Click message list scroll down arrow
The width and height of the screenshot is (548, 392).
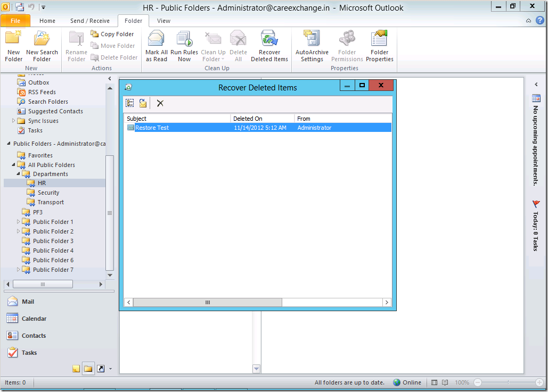pyautogui.click(x=257, y=369)
